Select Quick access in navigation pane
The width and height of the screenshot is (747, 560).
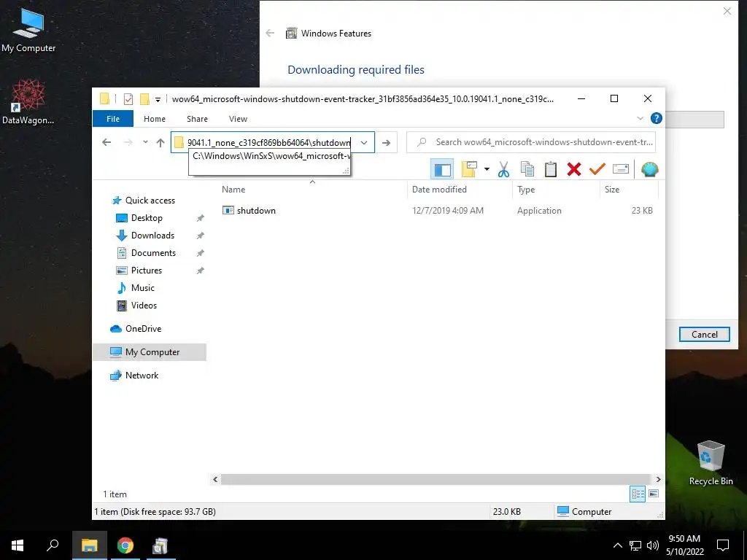(150, 201)
